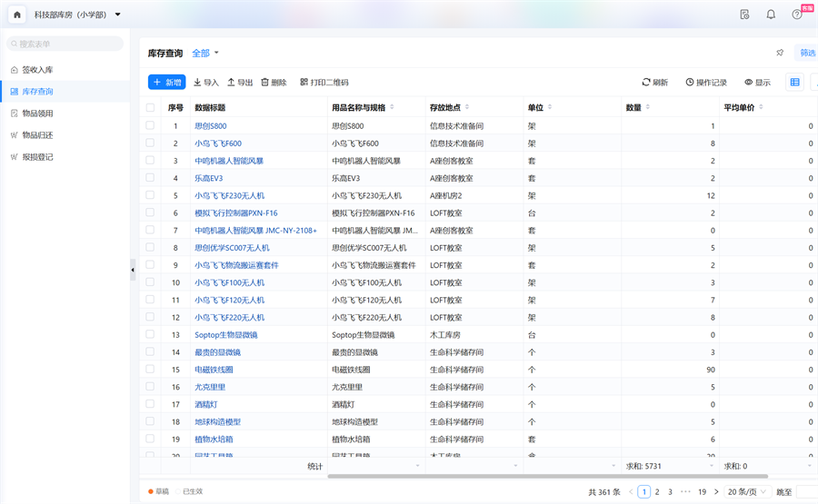Image resolution: width=818 pixels, height=504 pixels.
Task: Collapse the left sidebar handle
Action: [x=133, y=270]
